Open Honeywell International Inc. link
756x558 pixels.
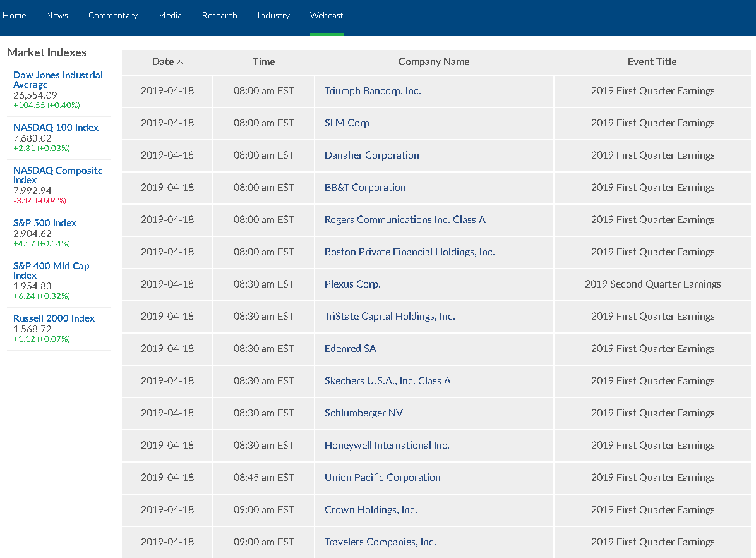tap(387, 445)
